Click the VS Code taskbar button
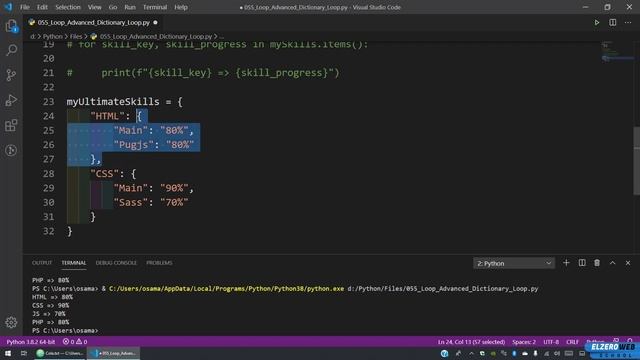Image resolution: width=640 pixels, height=360 pixels. tap(114, 353)
